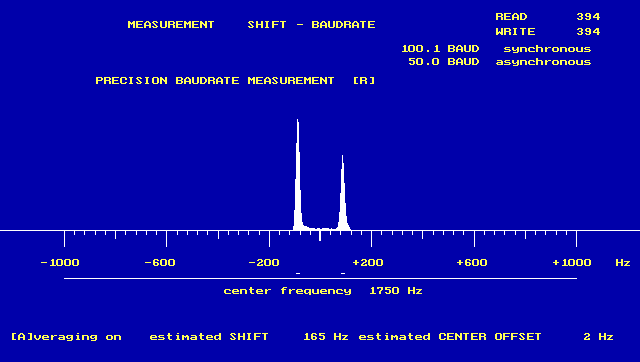This screenshot has width=640, height=362.
Task: Select the estimated CENTER OFFSET 2 Hz readout
Action: pos(486,337)
